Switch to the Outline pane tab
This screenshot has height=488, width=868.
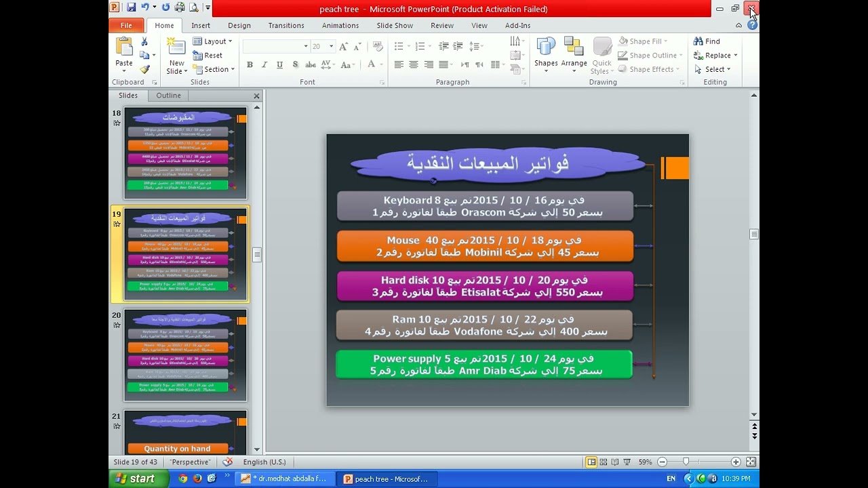pos(168,96)
